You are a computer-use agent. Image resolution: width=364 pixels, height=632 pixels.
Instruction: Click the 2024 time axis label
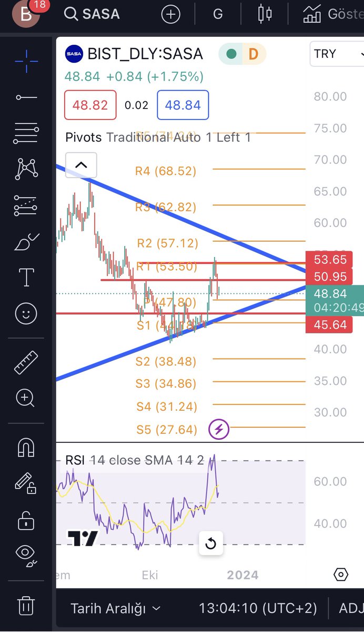pos(242,575)
